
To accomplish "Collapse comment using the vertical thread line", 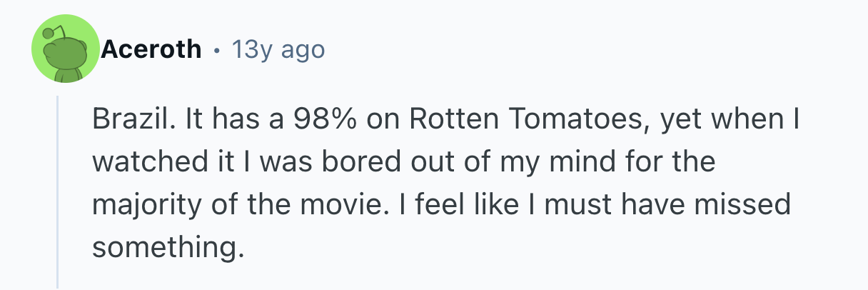I will (x=58, y=193).
